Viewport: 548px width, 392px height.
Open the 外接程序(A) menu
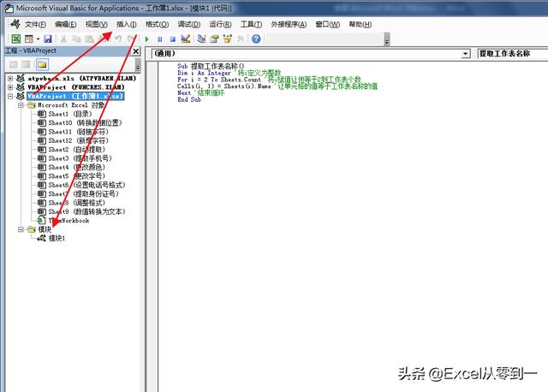coord(289,25)
